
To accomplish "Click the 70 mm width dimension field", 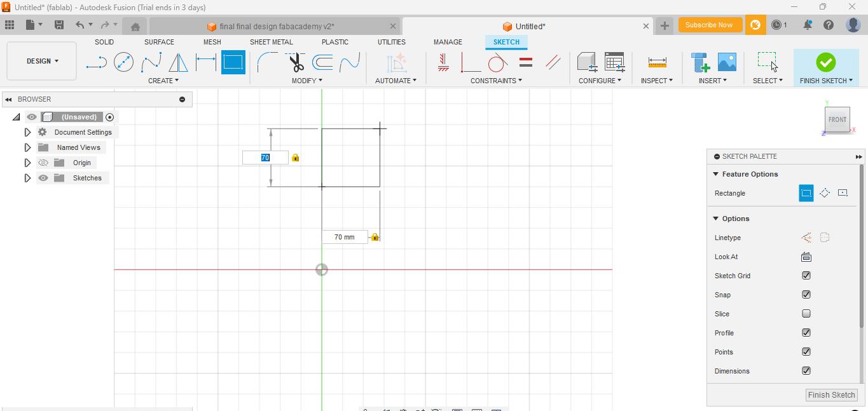I will click(x=345, y=237).
